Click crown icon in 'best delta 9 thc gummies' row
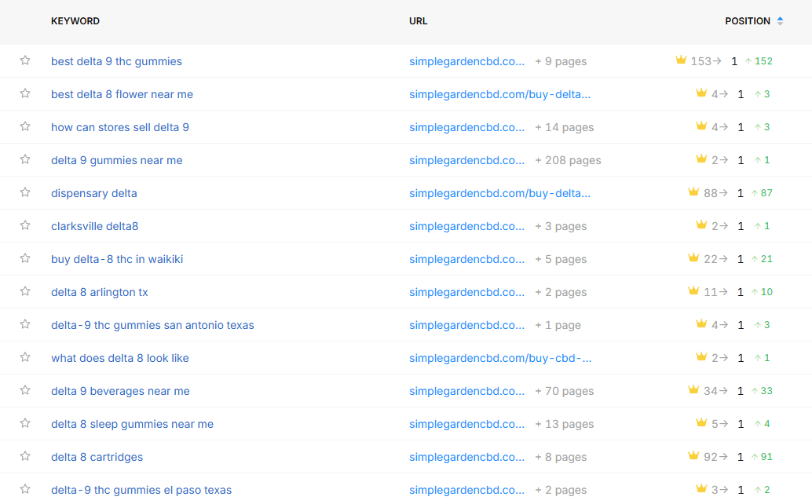 click(681, 60)
